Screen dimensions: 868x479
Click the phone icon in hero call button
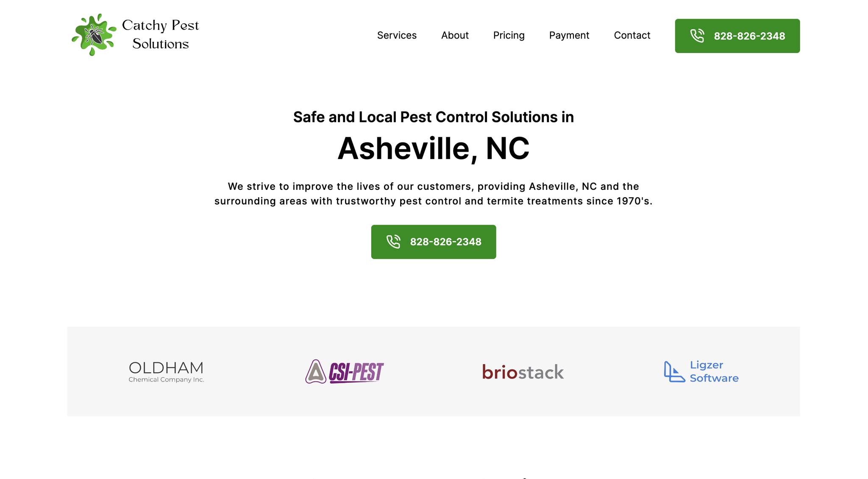393,242
